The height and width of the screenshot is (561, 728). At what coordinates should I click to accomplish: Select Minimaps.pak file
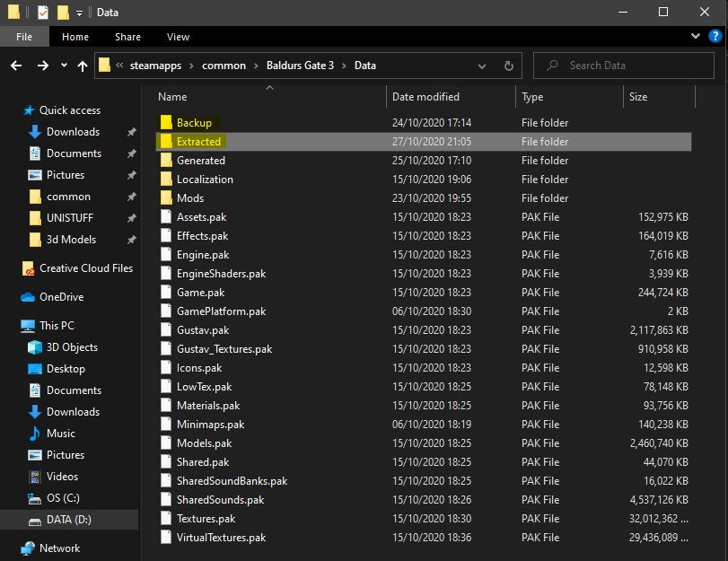(x=210, y=425)
